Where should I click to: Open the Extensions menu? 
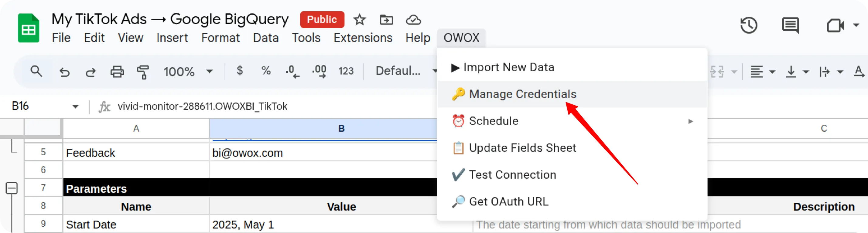[363, 38]
